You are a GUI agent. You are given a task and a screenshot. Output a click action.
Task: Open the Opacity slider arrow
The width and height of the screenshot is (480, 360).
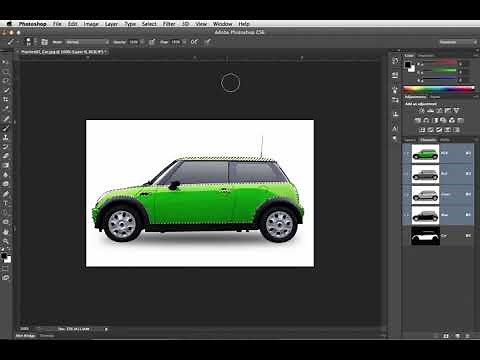pyautogui.click(x=142, y=42)
